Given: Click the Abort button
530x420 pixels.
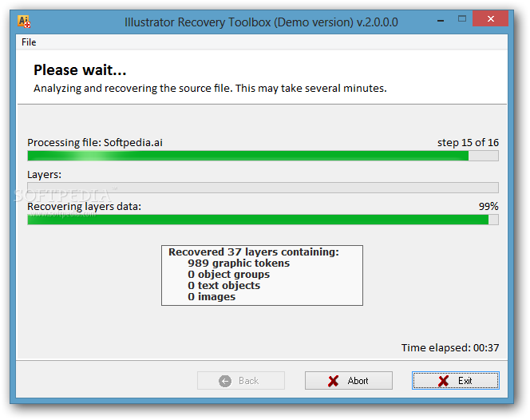Looking at the screenshot, I should tap(349, 381).
